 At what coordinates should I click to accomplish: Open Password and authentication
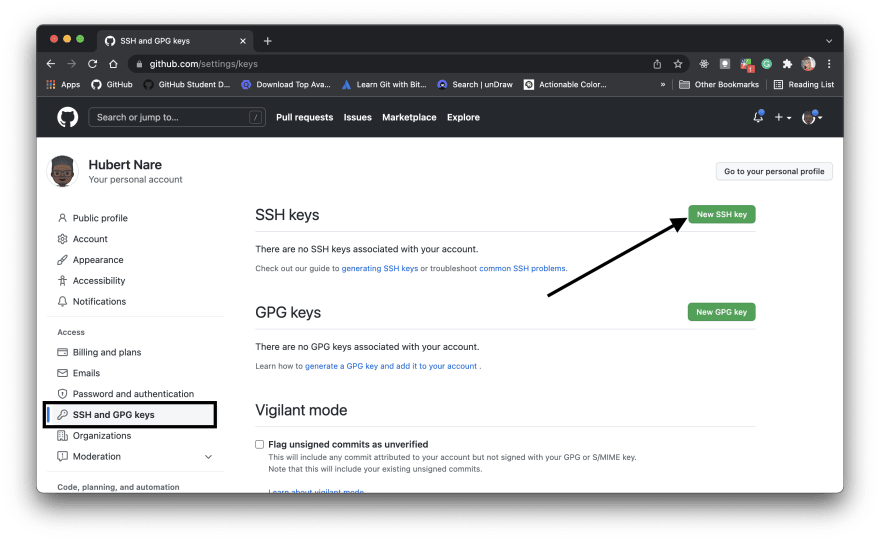[133, 394]
